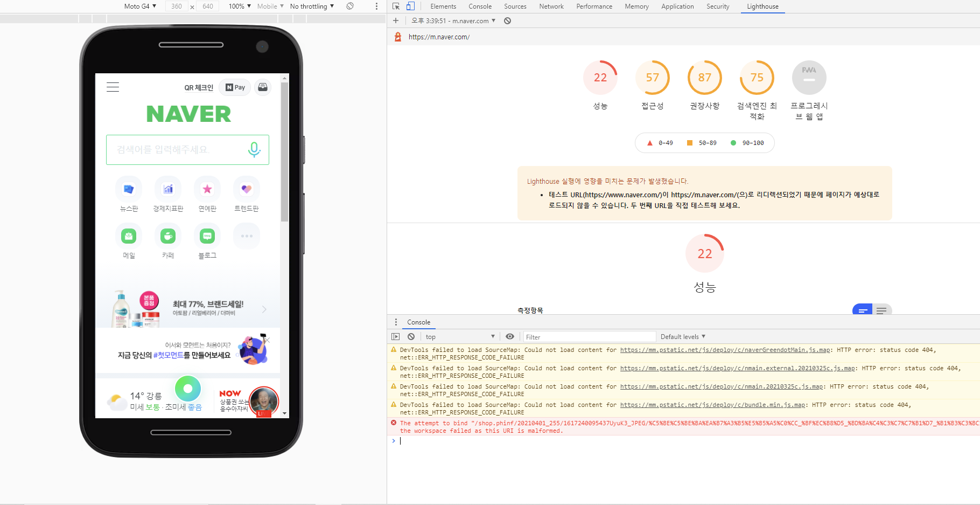Open the 경제지표판 shortcut icon

[x=168, y=189]
